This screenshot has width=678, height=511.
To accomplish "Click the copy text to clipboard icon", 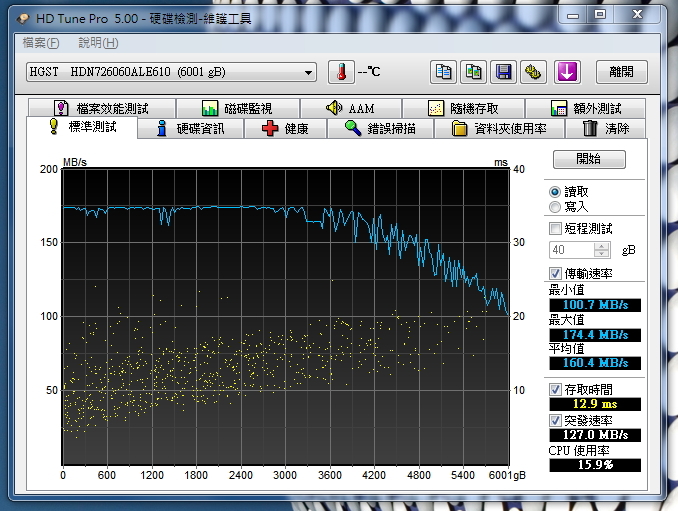I will pos(443,72).
